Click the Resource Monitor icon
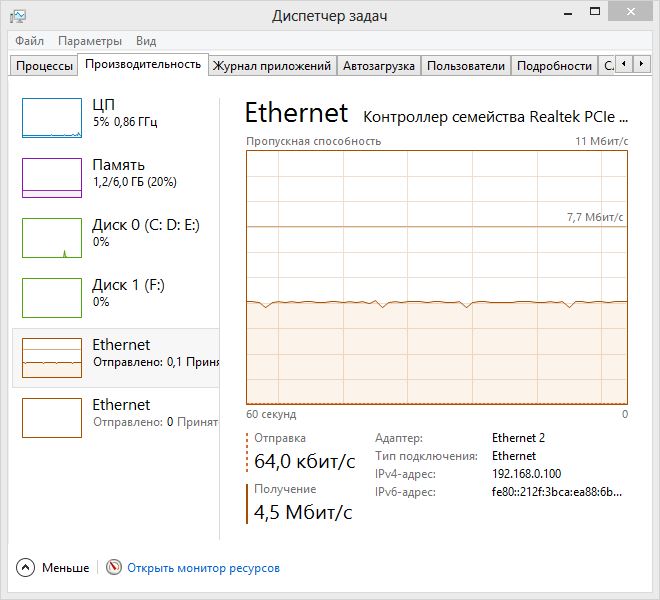The image size is (660, 600). pos(114,568)
